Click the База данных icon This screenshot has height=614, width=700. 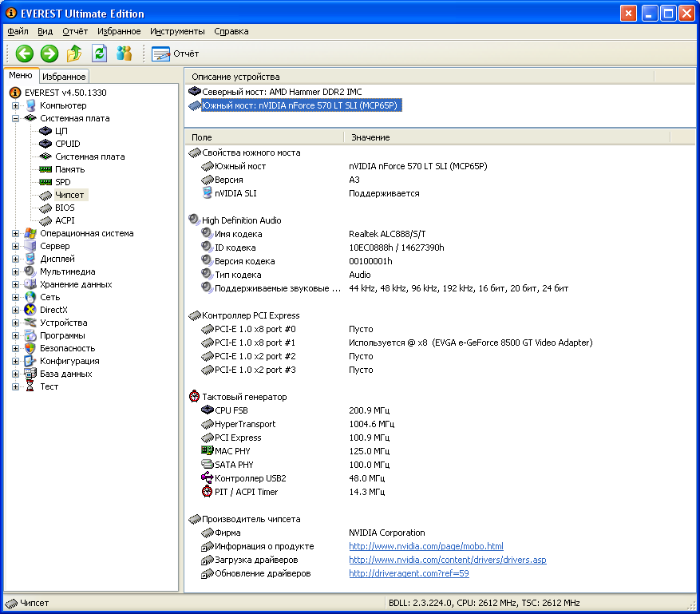[30, 374]
